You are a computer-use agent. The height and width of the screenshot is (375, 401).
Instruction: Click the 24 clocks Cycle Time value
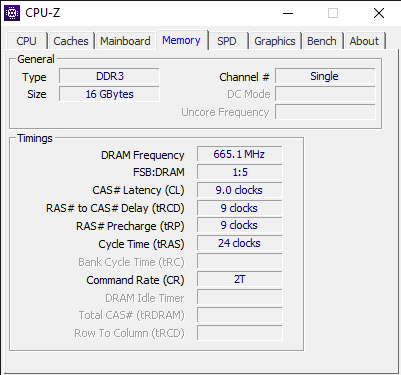[x=239, y=243]
